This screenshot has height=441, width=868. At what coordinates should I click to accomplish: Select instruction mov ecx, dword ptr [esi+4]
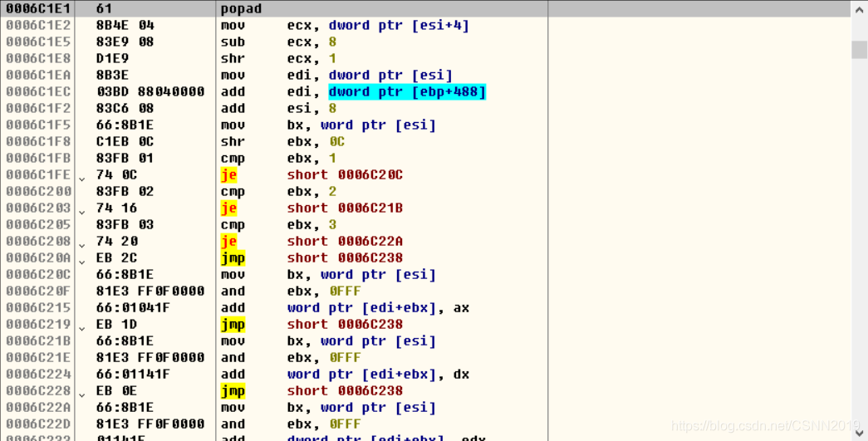(x=345, y=26)
